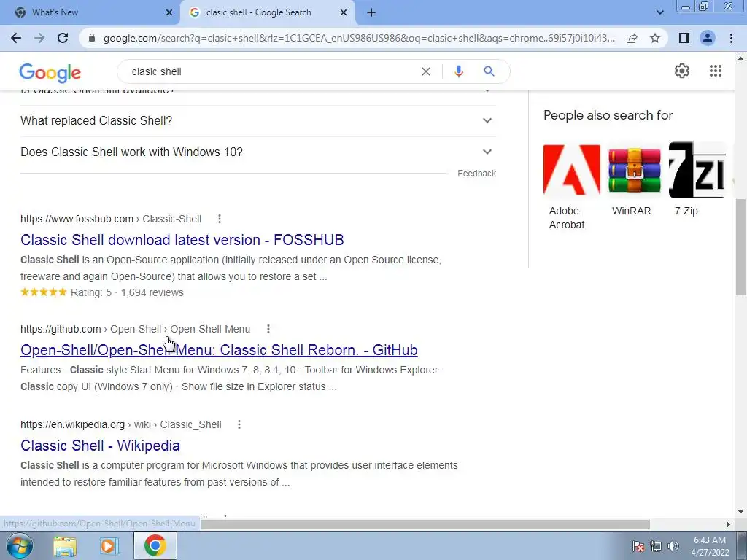
Task: Clear the search box with the X
Action: [x=426, y=71]
